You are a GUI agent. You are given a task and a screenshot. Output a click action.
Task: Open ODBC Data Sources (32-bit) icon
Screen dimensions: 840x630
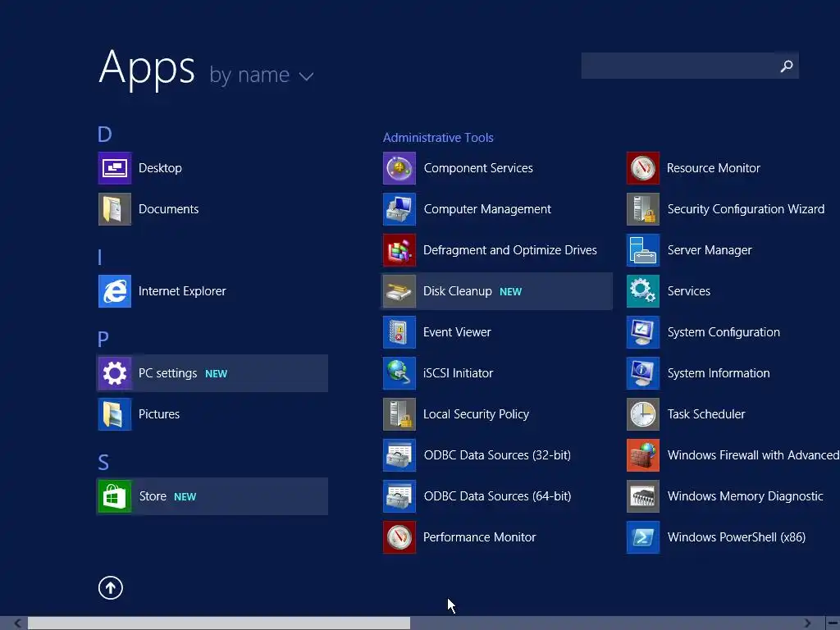[x=399, y=455]
